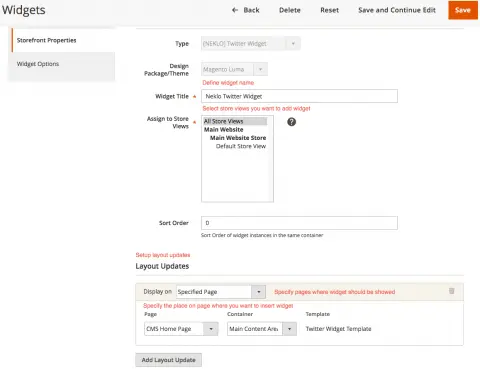
Task: Click the Back arrow icon
Action: 235,10
